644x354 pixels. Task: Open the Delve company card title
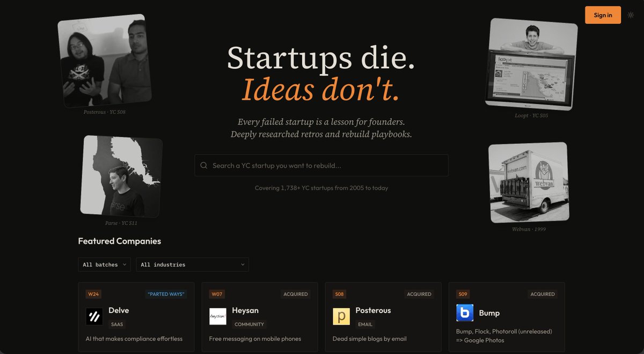[119, 310]
